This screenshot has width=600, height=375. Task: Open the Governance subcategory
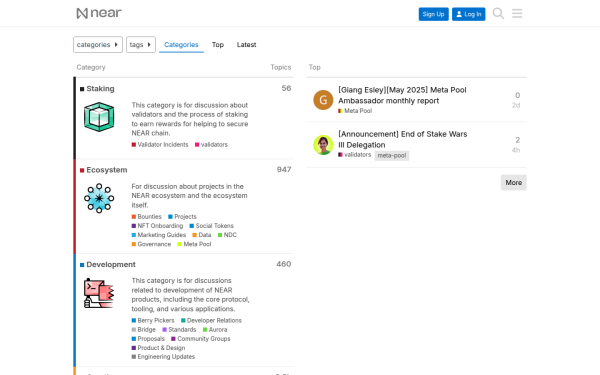(x=152, y=244)
